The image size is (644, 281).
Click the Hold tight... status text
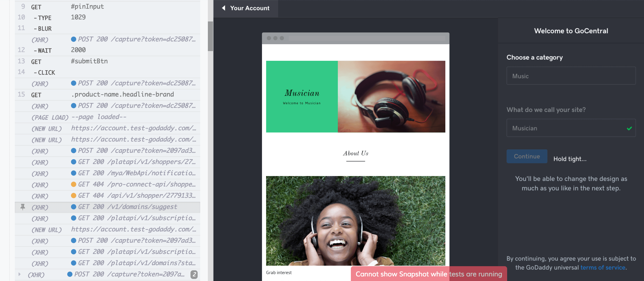[x=570, y=159]
